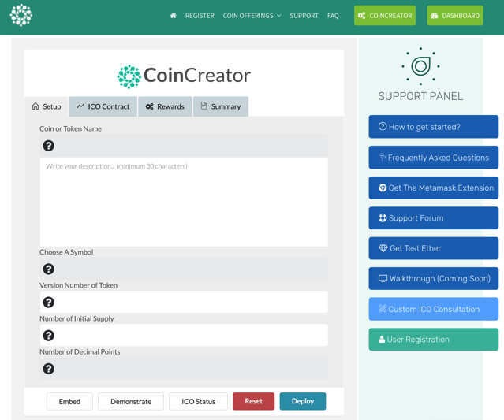Open the DASHBOARD button
This screenshot has height=420, width=504.
[x=455, y=16]
